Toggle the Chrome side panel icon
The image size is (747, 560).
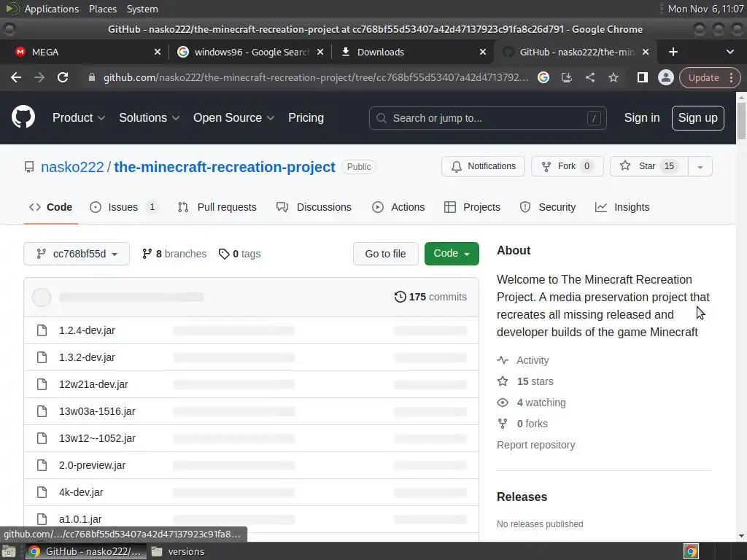(x=642, y=77)
